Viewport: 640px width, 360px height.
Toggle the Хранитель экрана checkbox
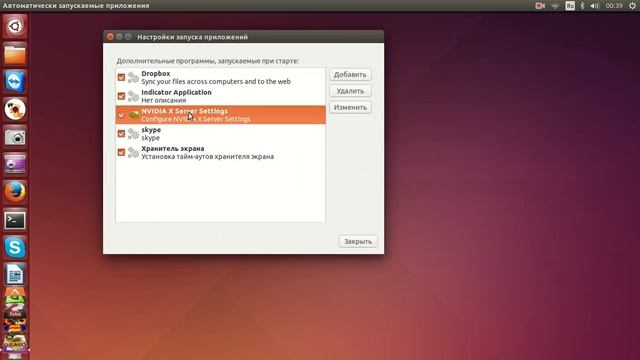click(121, 152)
